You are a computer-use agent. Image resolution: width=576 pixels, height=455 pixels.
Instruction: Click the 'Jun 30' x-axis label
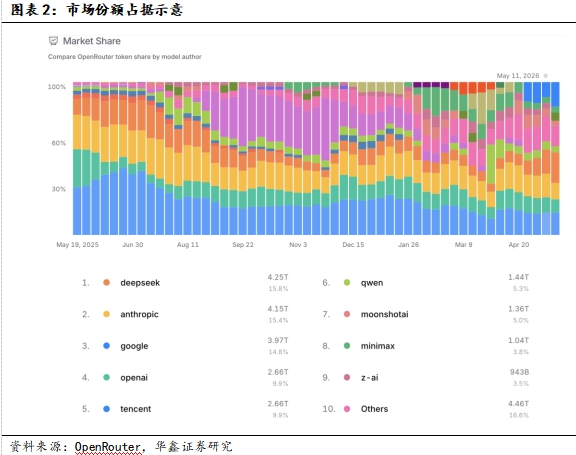pos(133,245)
